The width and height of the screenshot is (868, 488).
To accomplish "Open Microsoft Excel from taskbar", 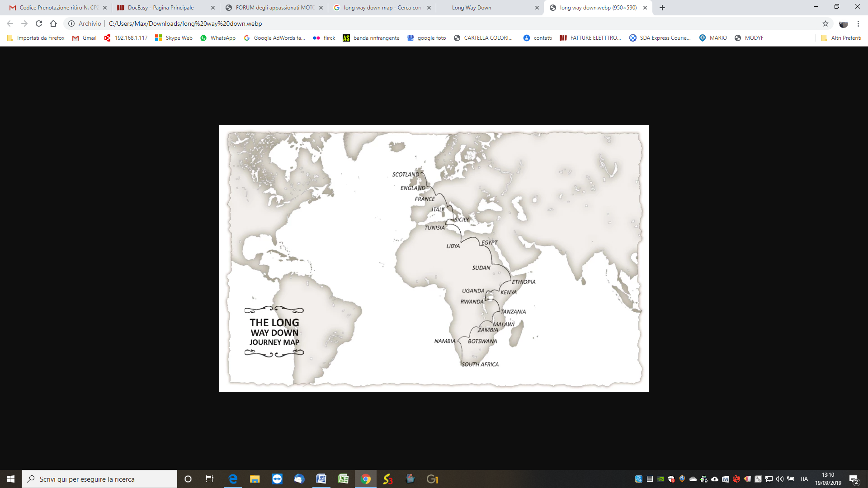I will pos(344,479).
